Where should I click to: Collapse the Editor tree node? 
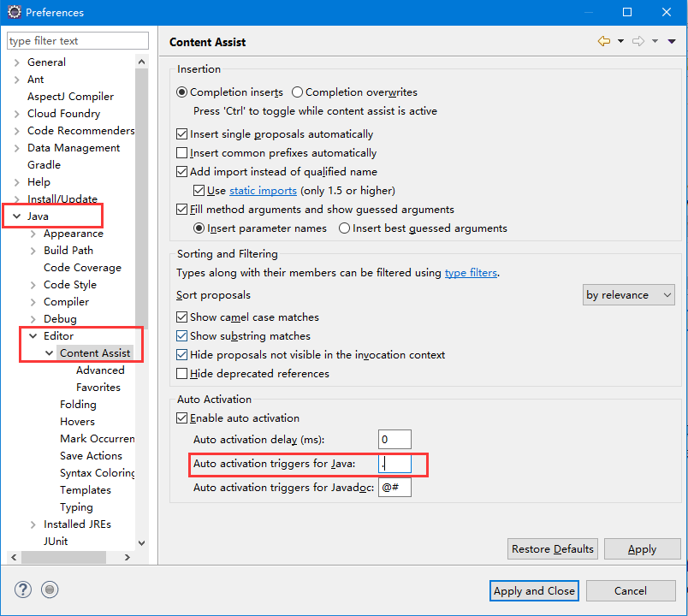pos(33,336)
